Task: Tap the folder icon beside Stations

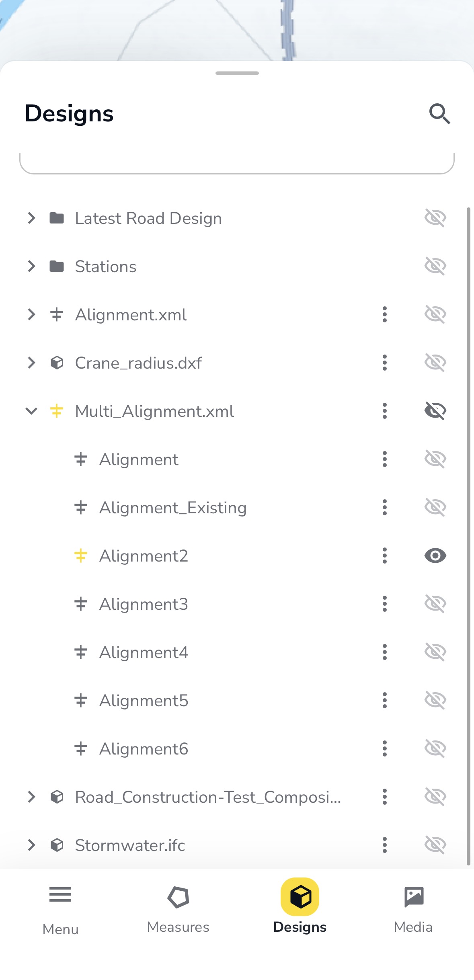Action: 57,266
